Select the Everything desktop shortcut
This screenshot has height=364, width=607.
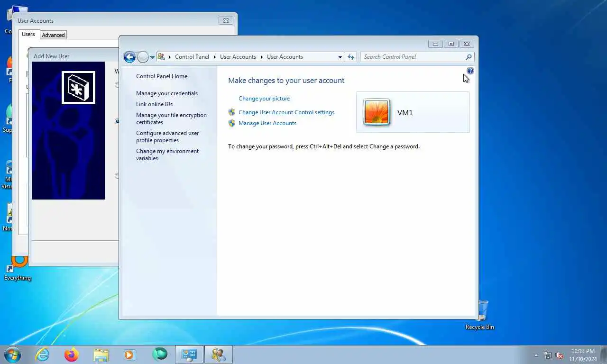point(18,269)
